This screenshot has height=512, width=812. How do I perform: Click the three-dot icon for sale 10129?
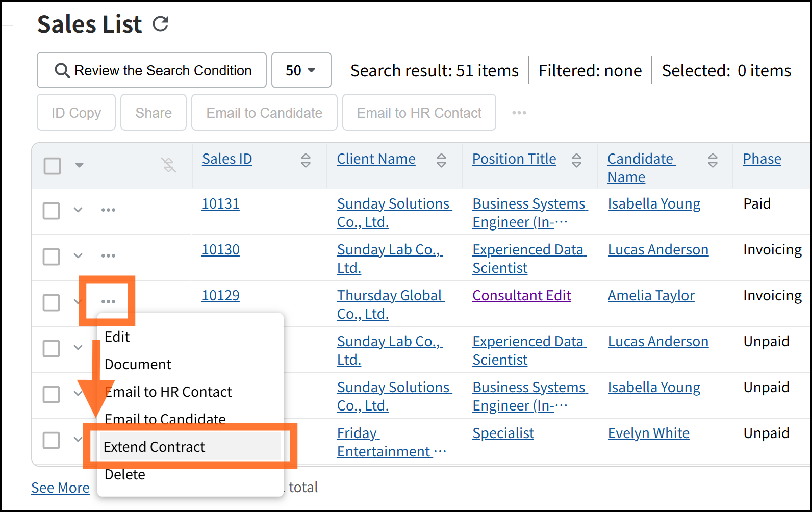[108, 302]
